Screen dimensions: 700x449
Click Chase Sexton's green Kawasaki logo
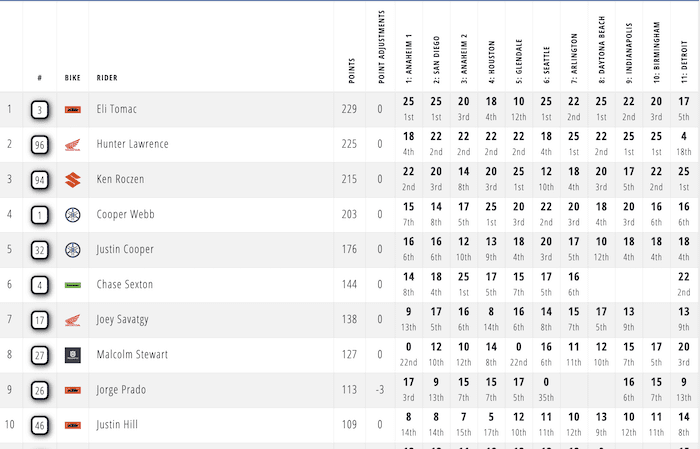tap(72, 285)
